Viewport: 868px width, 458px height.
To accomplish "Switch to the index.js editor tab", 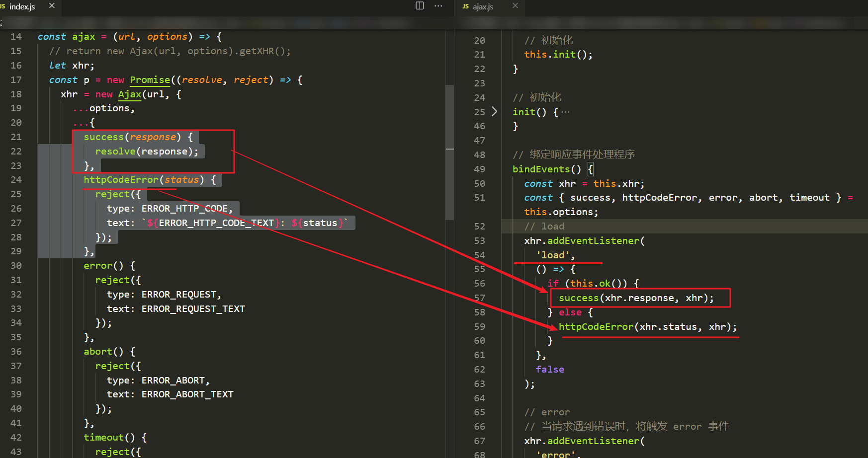I will click(x=22, y=6).
